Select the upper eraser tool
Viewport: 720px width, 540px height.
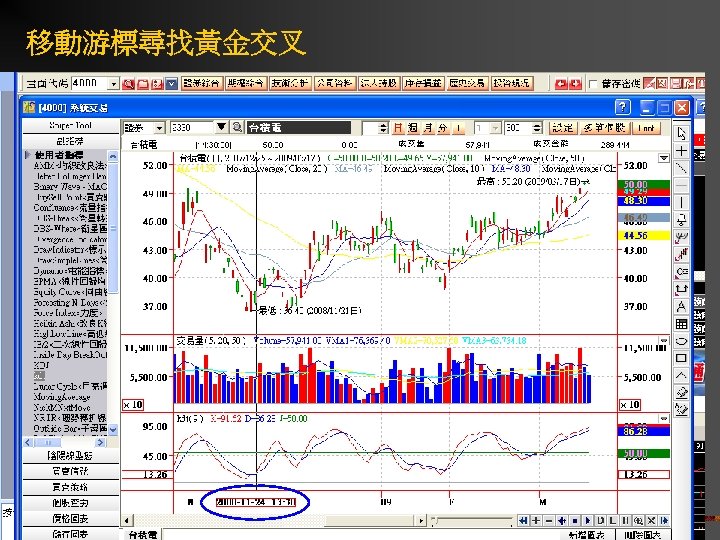pyautogui.click(x=681, y=392)
